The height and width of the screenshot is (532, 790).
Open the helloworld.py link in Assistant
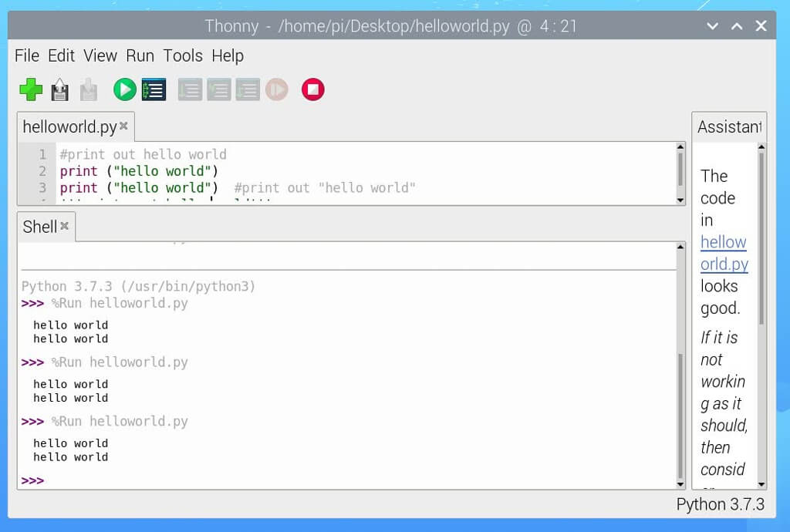724,253
